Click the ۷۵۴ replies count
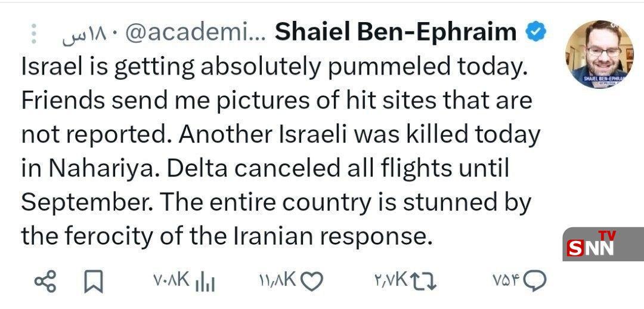644x309 pixels. (x=507, y=280)
